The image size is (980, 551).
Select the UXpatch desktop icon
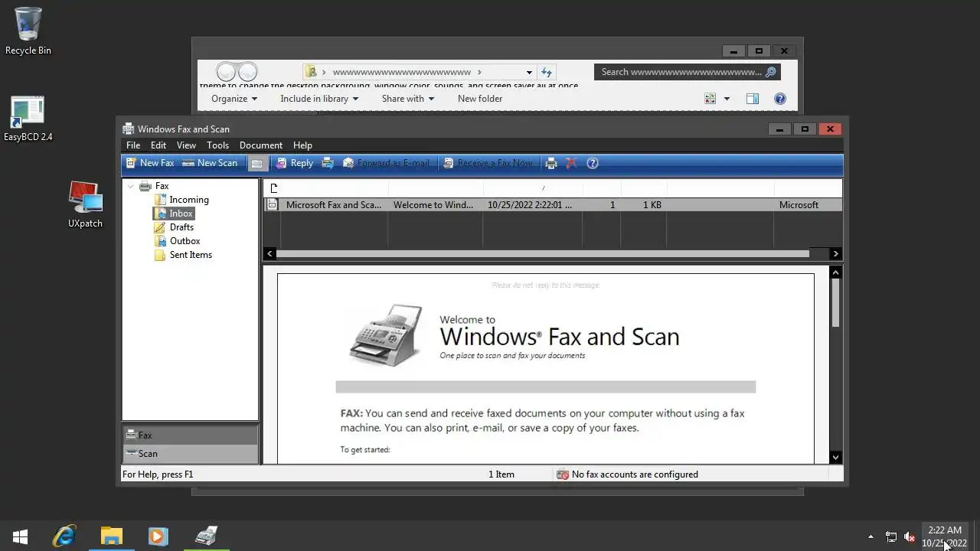click(85, 204)
